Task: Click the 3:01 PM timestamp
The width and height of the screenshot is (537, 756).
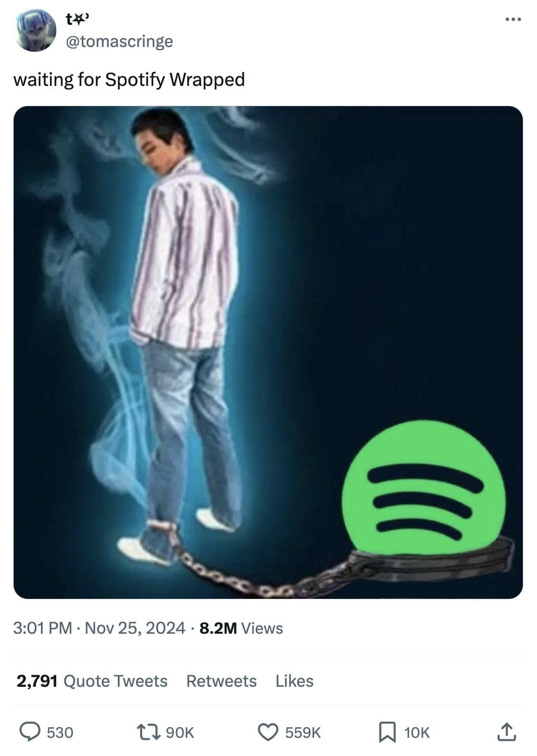Action: [43, 628]
